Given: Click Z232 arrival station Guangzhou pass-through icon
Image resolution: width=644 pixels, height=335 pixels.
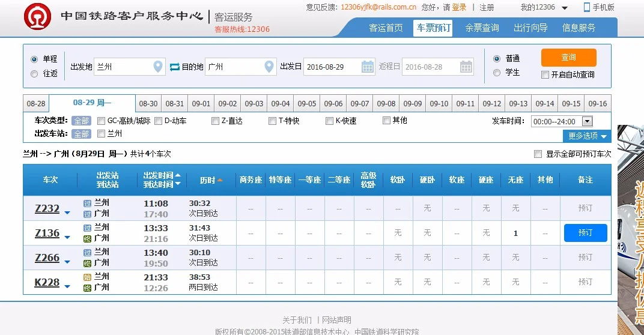Looking at the screenshot, I should (x=88, y=214).
